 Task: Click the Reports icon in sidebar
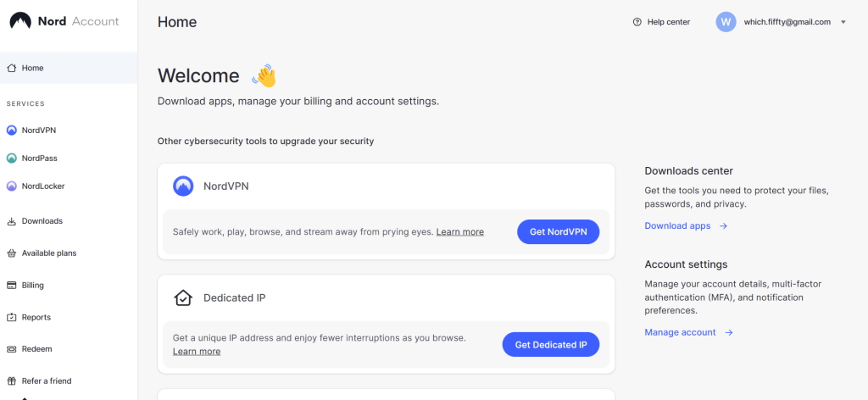point(12,318)
